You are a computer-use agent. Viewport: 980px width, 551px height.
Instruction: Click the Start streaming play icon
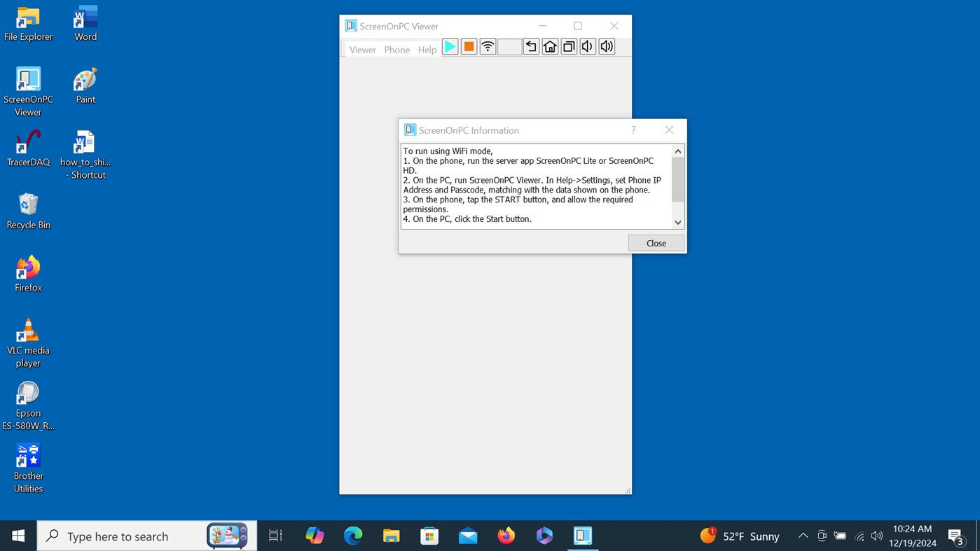click(x=450, y=46)
